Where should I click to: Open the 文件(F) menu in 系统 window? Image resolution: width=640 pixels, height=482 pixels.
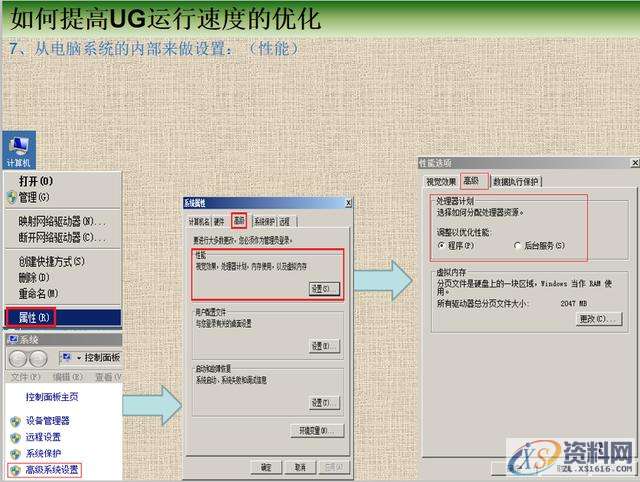pyautogui.click(x=25, y=377)
